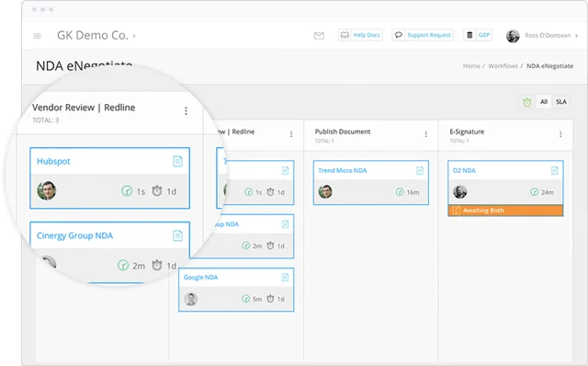Click Google NDA 1d stopwatch icon
The width and height of the screenshot is (588, 366).
270,299
